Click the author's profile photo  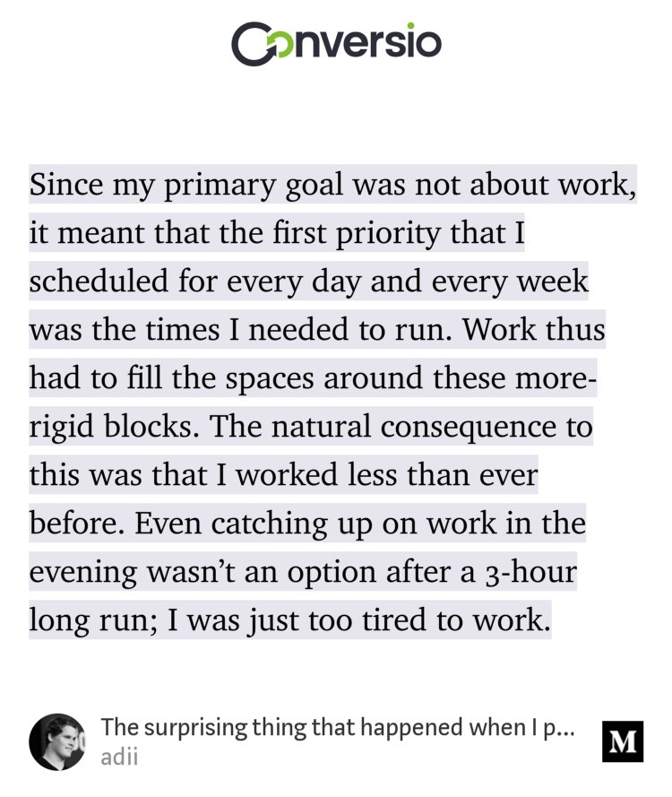57,742
